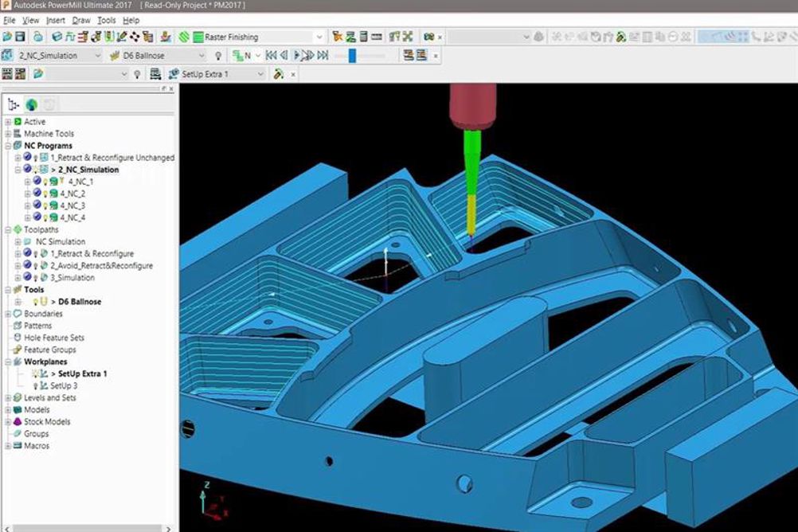This screenshot has width=798, height=532.
Task: Click the workplane icon beside SetUp Extra 1
Action: 174,74
